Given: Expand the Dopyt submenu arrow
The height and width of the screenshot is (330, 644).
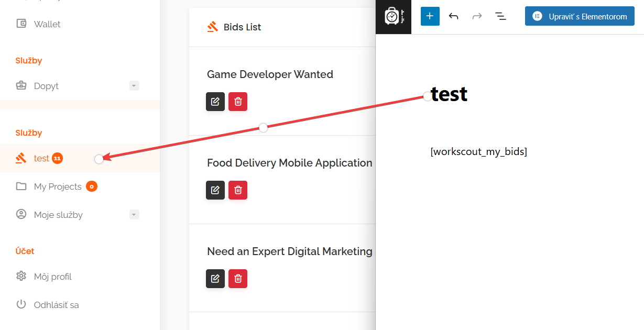Looking at the screenshot, I should click(x=134, y=86).
